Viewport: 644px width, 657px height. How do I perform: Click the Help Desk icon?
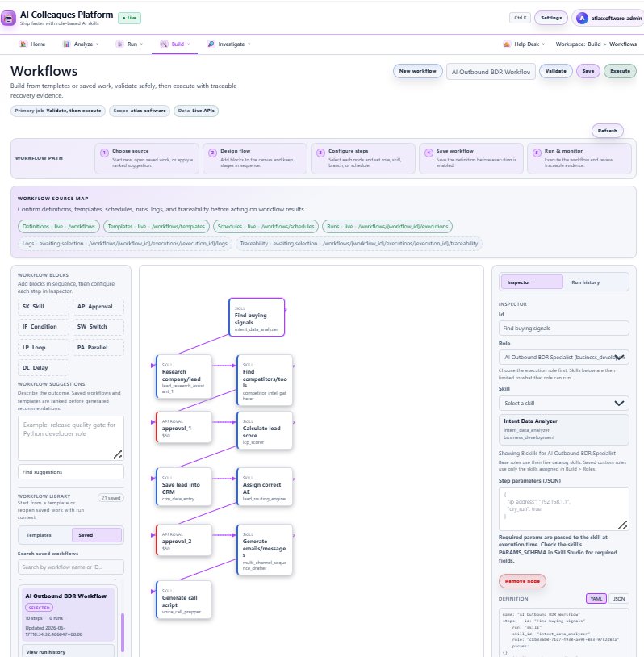[507, 44]
